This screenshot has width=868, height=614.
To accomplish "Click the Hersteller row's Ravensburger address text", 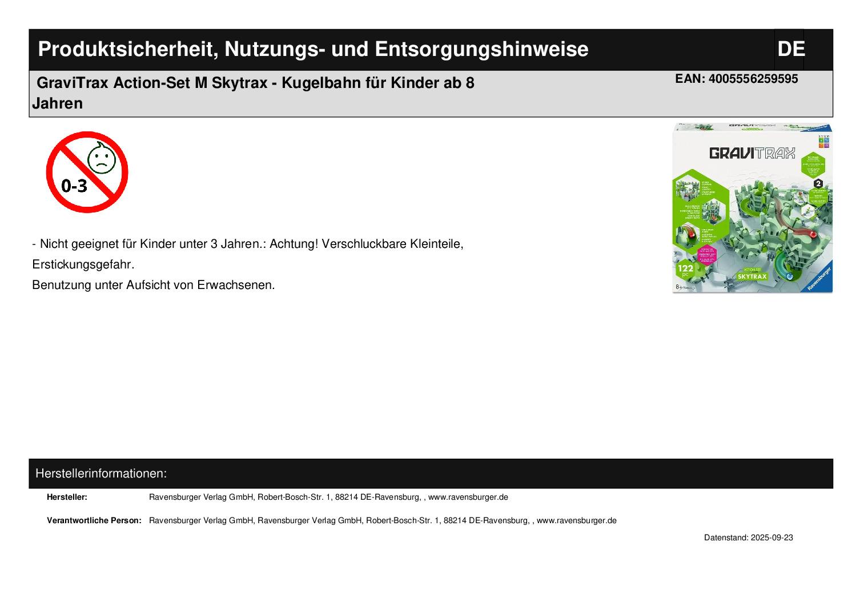I will coord(328,497).
